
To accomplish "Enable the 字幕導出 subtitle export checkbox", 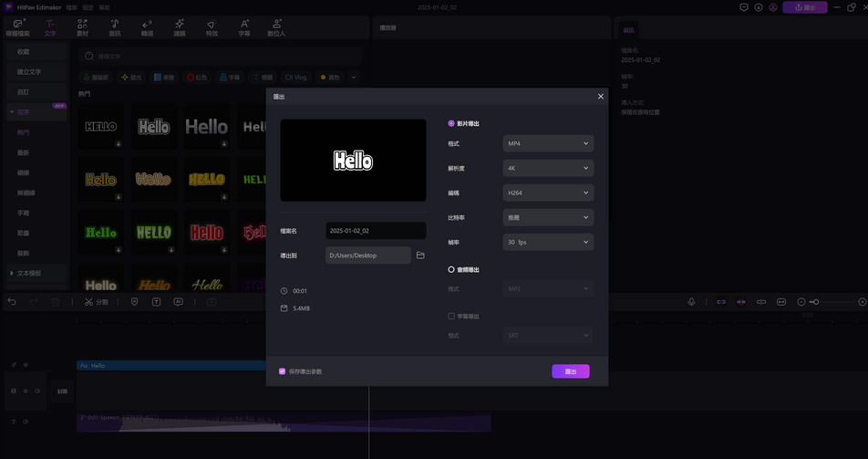I will click(x=451, y=317).
